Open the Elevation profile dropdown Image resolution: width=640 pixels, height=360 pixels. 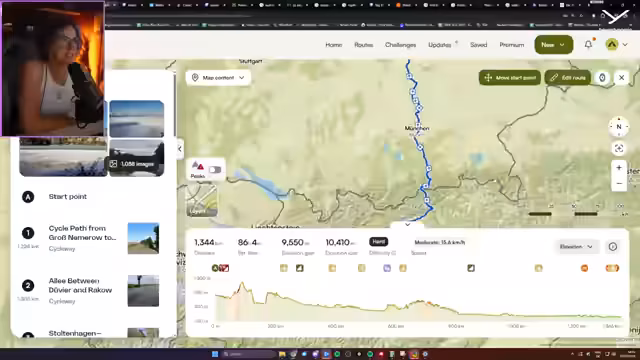pos(576,247)
